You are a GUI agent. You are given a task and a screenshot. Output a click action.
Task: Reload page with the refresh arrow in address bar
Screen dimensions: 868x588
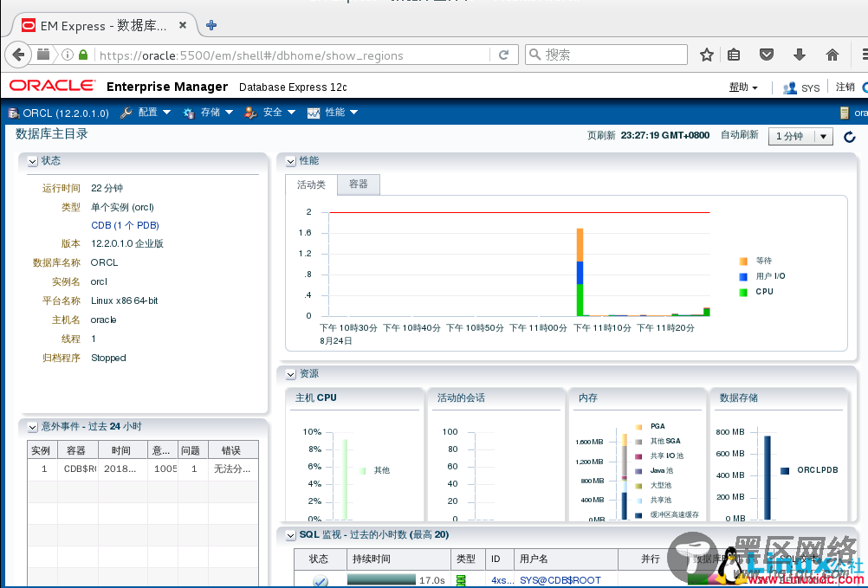coord(504,55)
